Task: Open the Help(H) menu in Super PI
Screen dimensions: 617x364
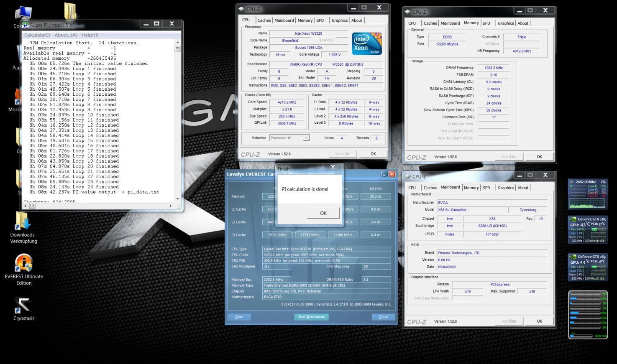Action: click(x=90, y=35)
